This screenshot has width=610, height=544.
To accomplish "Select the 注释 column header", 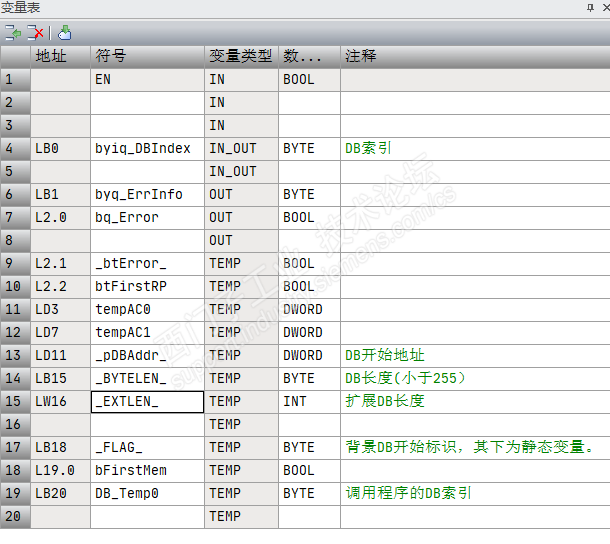I will (x=475, y=56).
